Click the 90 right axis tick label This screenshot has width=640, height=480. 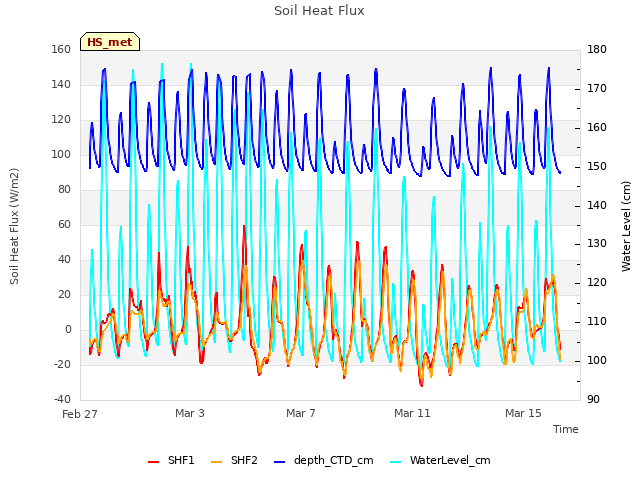[593, 399]
